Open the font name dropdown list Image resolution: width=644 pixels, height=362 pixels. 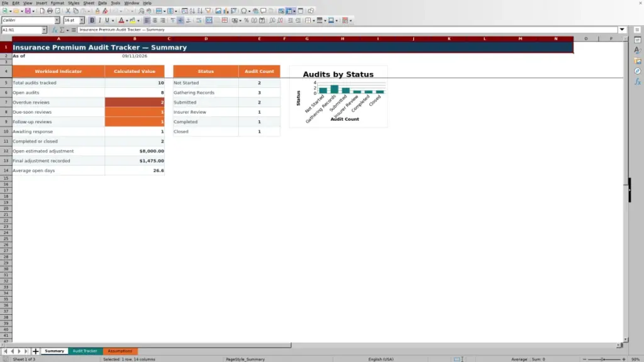(57, 20)
